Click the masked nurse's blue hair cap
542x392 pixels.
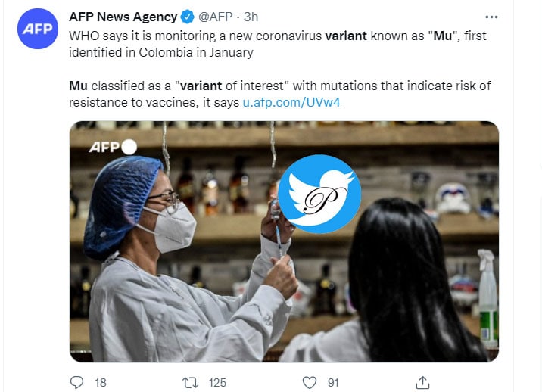[120, 206]
